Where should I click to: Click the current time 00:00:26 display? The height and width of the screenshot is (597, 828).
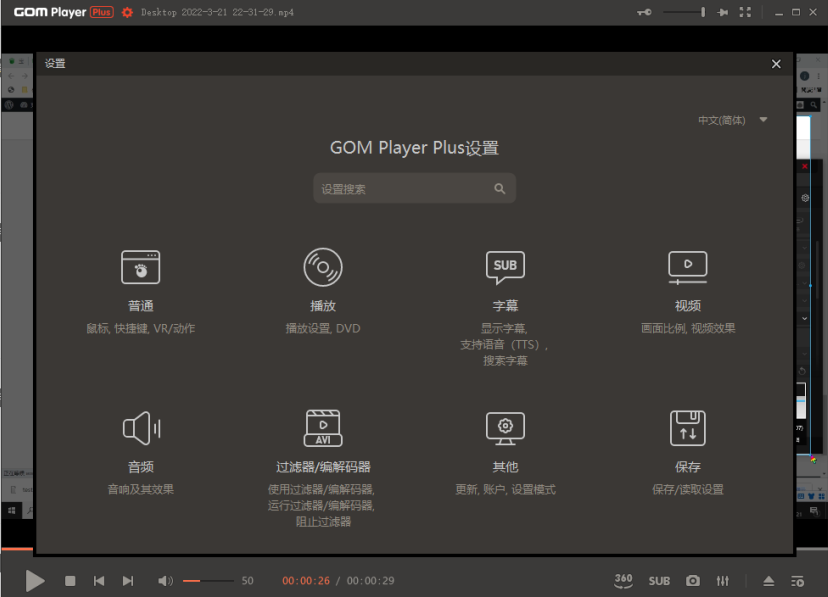point(306,581)
